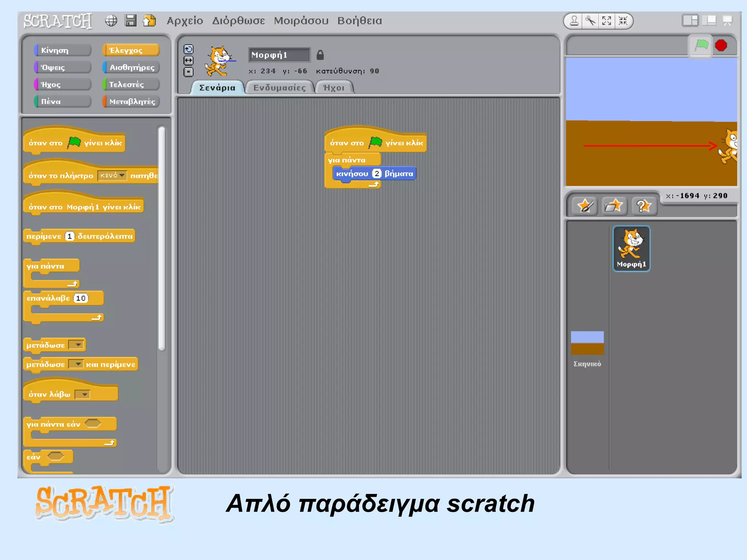Image resolution: width=747 pixels, height=560 pixels.
Task: Toggle the sprite lock icon
Action: (320, 55)
